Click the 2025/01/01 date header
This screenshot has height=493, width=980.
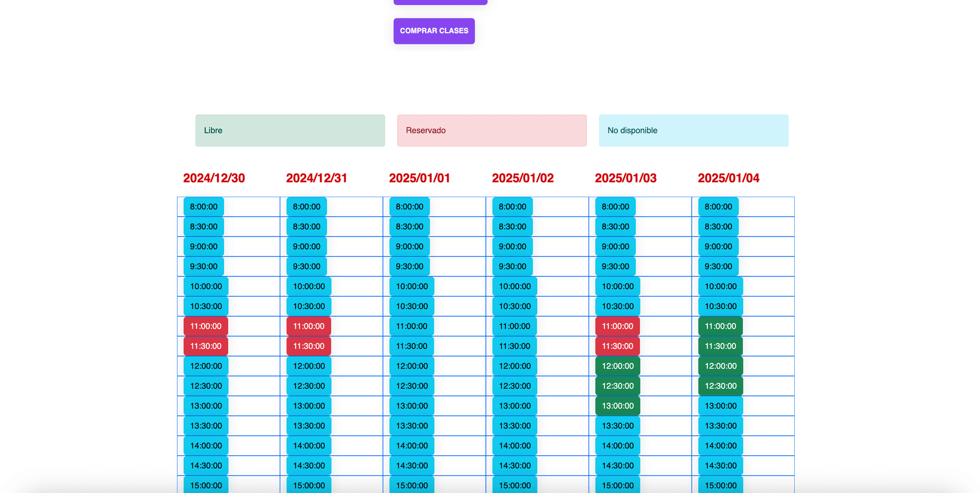420,178
